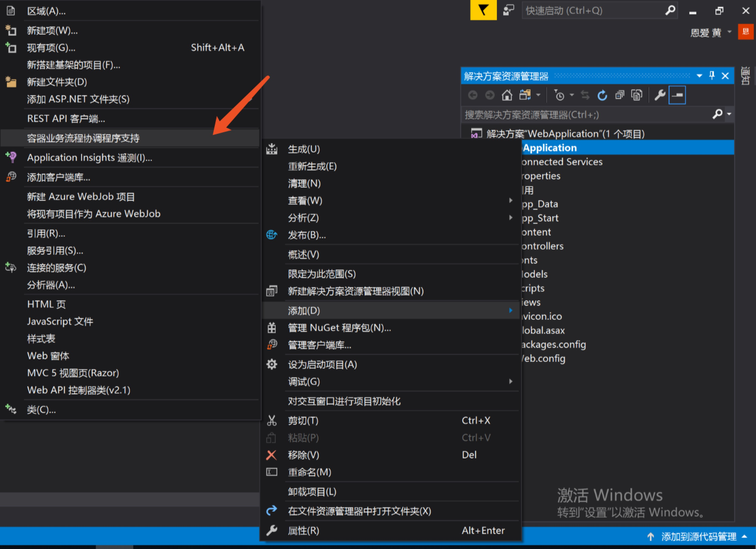Expand the 调试(G) submenu arrow
Screen dimensions: 756x549
[x=511, y=381]
